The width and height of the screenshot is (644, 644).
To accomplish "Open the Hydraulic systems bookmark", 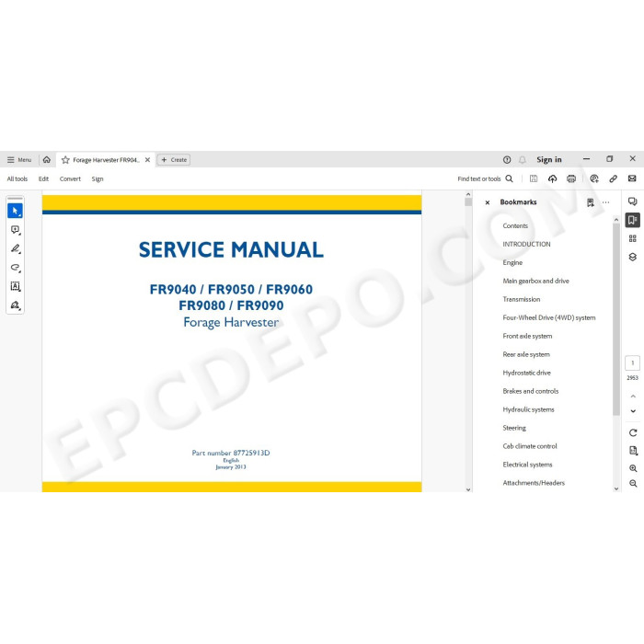I will click(x=529, y=409).
